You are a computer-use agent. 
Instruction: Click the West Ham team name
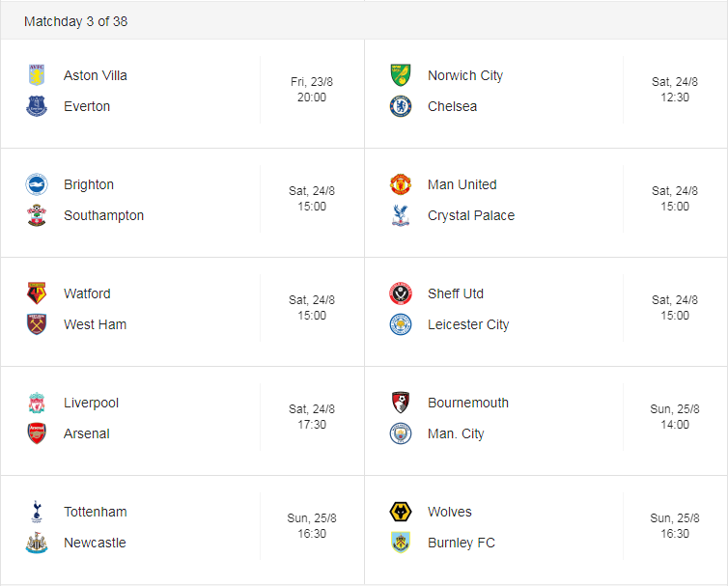[95, 324]
